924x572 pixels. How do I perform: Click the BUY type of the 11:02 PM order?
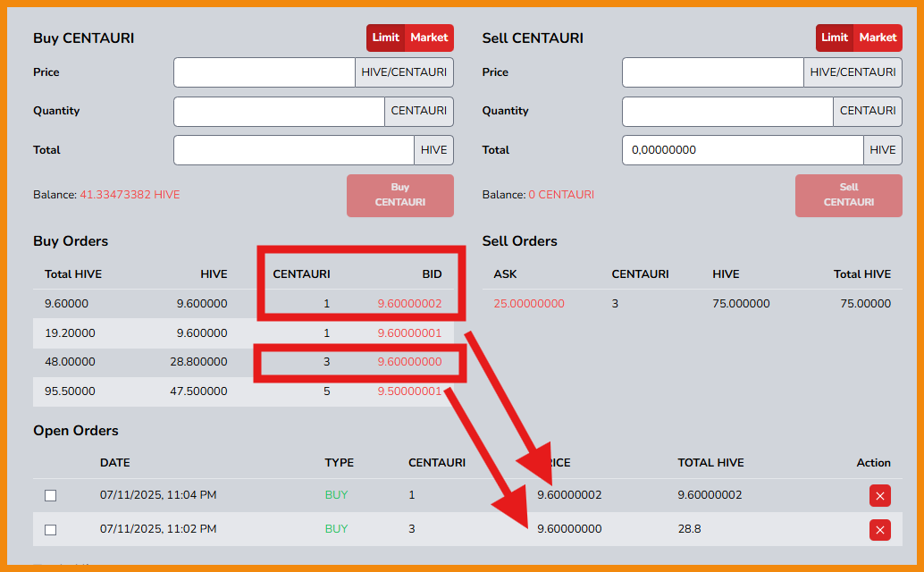click(337, 529)
